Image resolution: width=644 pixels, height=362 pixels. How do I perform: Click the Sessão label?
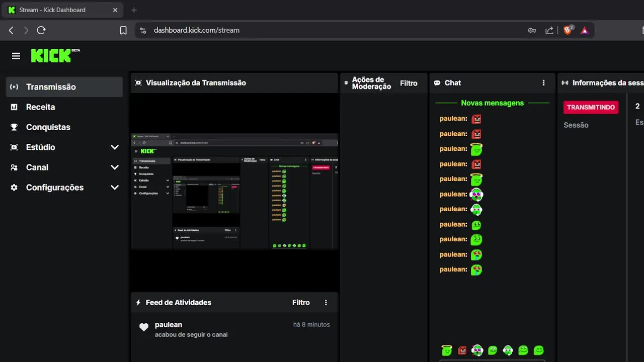576,125
